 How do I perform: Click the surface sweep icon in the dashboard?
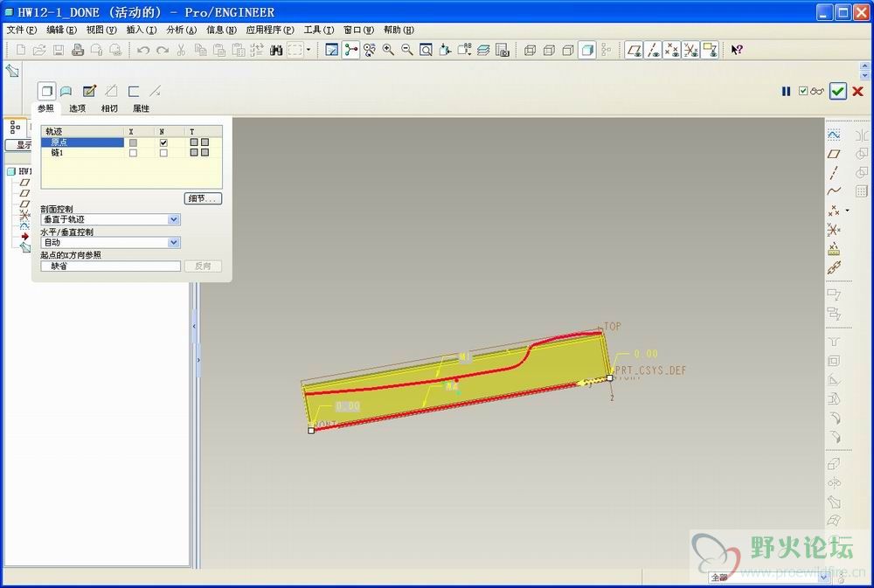66,91
